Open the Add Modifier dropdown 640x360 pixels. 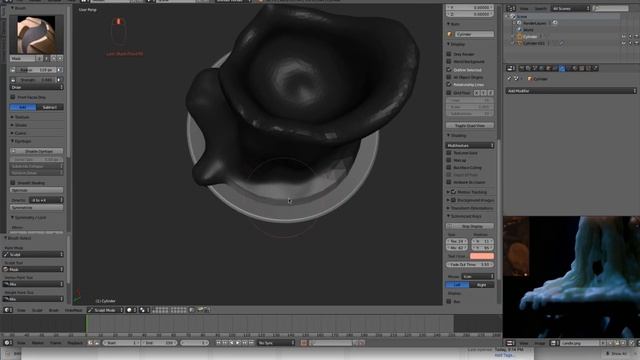pyautogui.click(x=571, y=91)
